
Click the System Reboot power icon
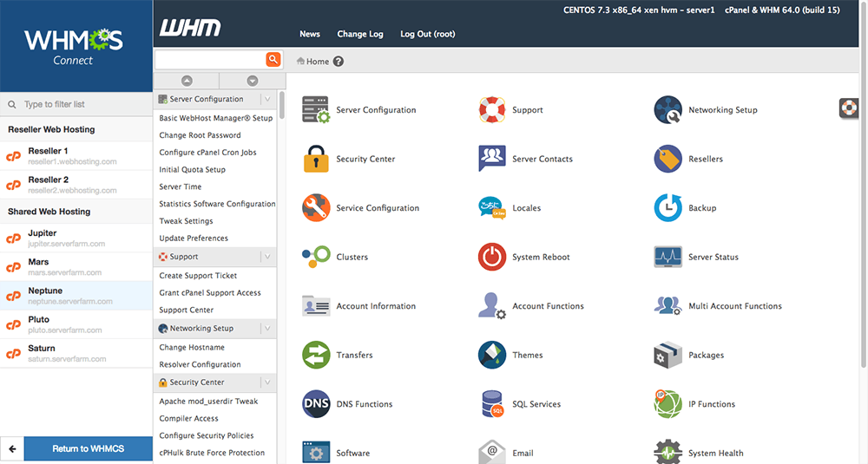492,257
